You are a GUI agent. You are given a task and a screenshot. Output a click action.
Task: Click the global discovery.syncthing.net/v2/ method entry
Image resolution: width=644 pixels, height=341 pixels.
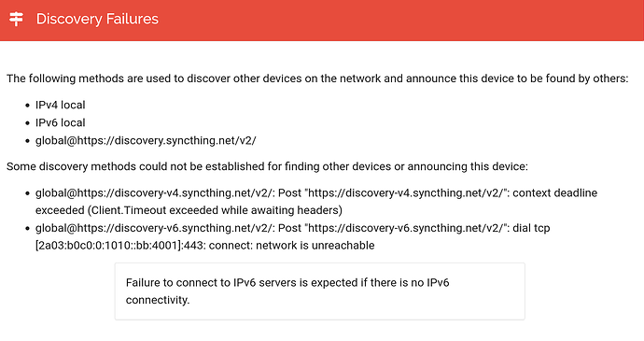coord(146,141)
